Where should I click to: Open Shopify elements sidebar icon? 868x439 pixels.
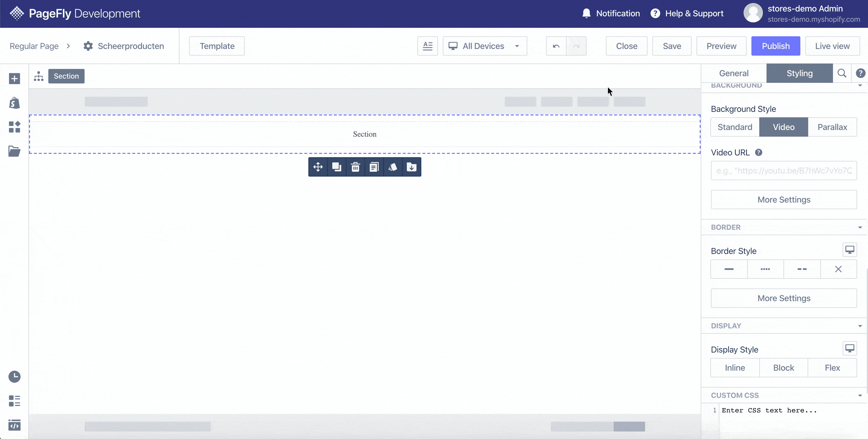point(14,102)
